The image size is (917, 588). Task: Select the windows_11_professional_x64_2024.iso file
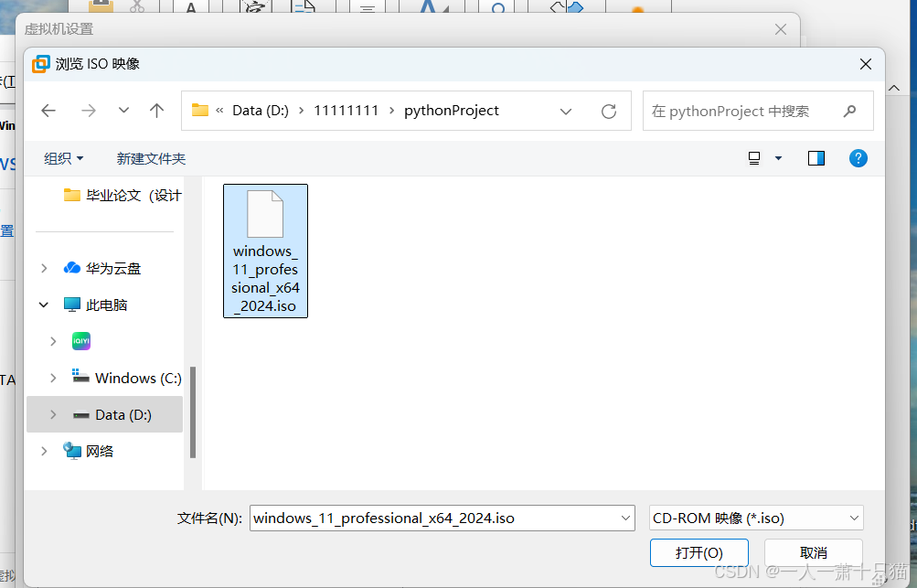click(265, 251)
